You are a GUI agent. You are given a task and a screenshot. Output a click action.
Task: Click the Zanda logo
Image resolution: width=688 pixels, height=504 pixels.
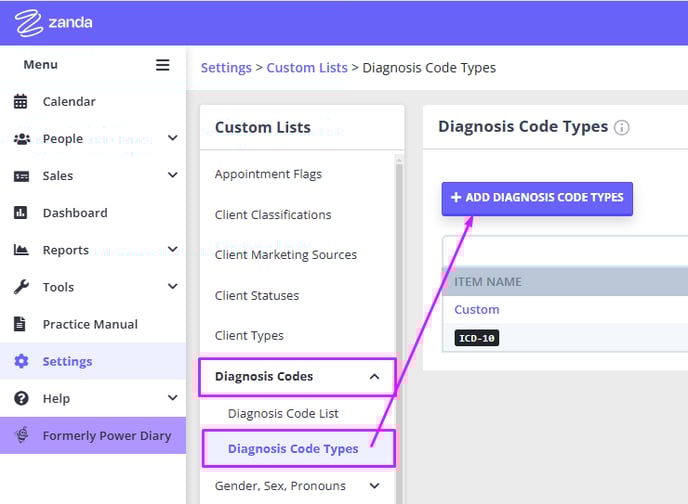tap(54, 22)
